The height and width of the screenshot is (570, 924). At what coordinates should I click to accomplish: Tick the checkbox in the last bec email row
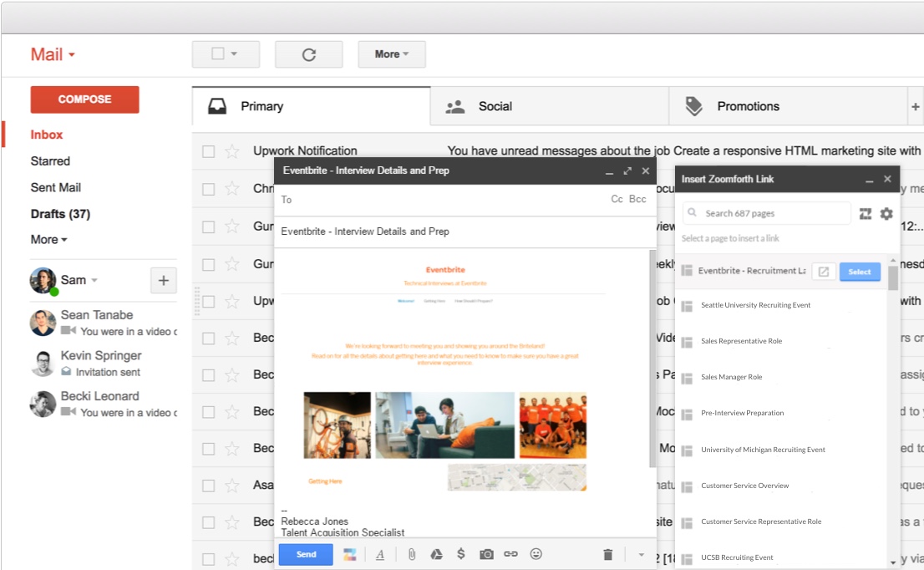click(208, 559)
